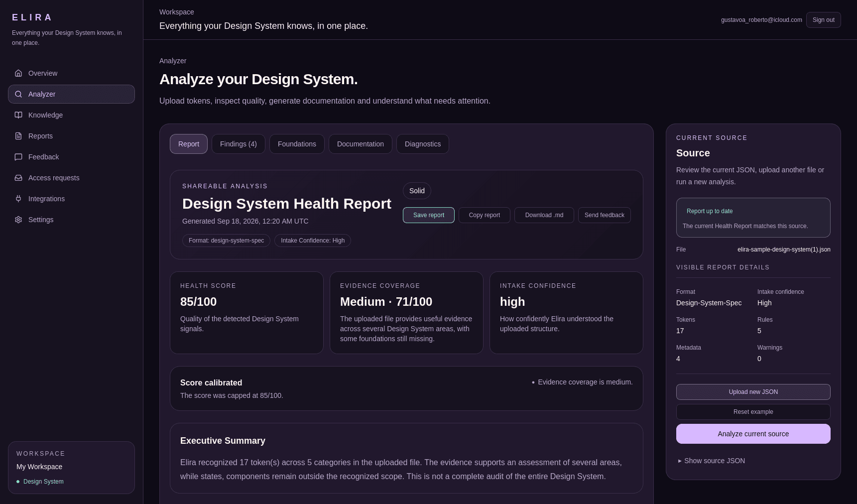Click the Analyzer magnifier icon
The height and width of the screenshot is (504, 857).
[18, 94]
